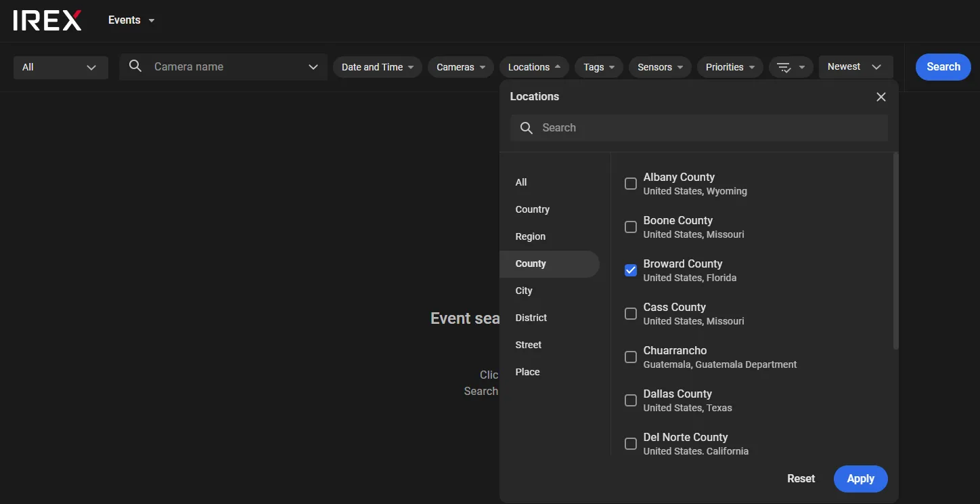Screen dimensions: 980x504
Task: Select the Region location category
Action: (550, 236)
